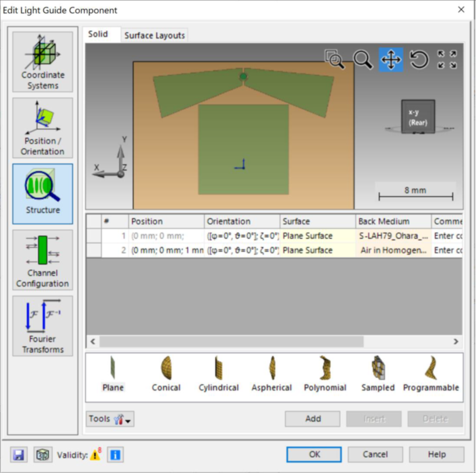Open the Fourier Transforms page
This screenshot has height=473, width=476.
pyautogui.click(x=42, y=326)
